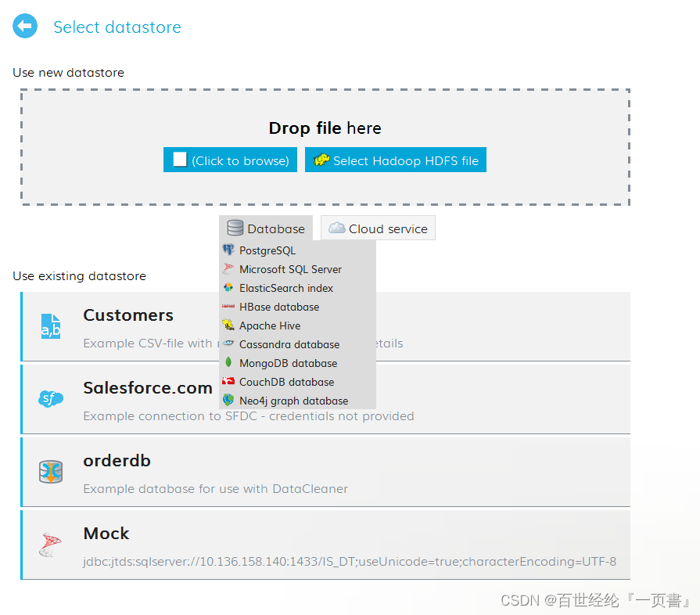The width and height of the screenshot is (700, 615).
Task: Click the ElasticSearch index icon
Action: tap(228, 287)
